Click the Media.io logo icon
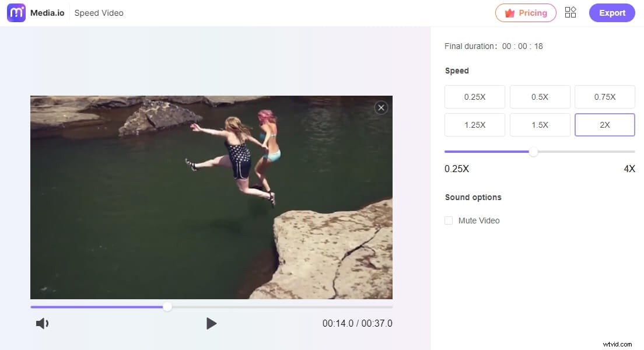 pos(16,12)
